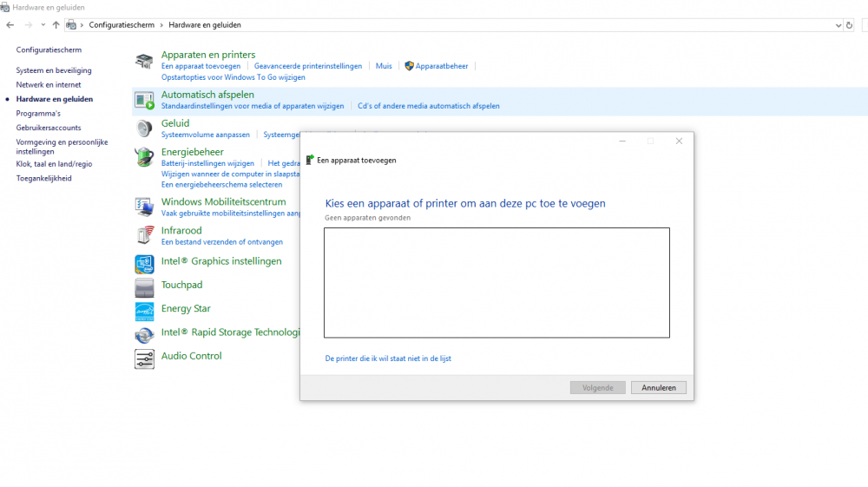The height and width of the screenshot is (487, 868).
Task: Open Configuratiescherm home in sidebar
Action: click(x=49, y=49)
